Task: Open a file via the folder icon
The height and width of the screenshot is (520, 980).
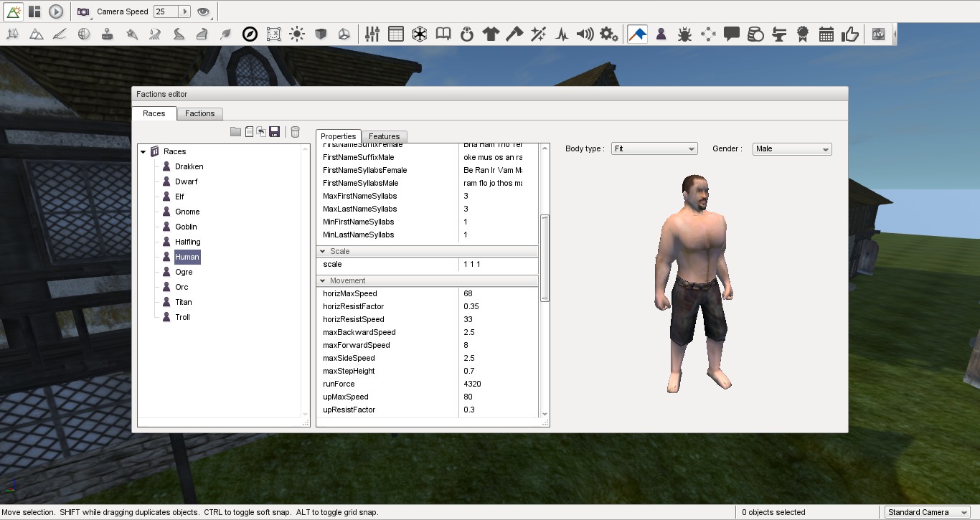Action: 236,131
